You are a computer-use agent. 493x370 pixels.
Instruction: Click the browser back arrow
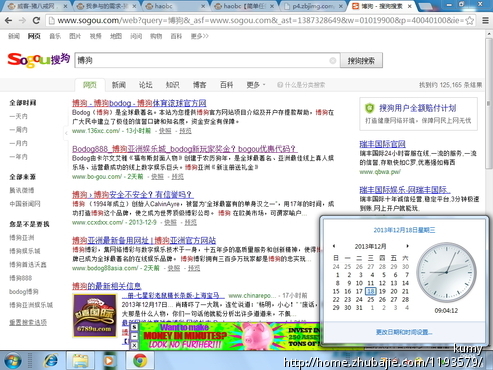(9, 21)
